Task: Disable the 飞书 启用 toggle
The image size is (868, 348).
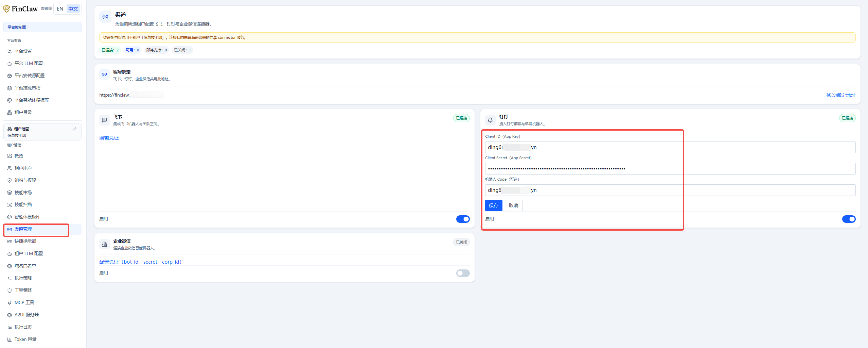Action: pyautogui.click(x=463, y=219)
